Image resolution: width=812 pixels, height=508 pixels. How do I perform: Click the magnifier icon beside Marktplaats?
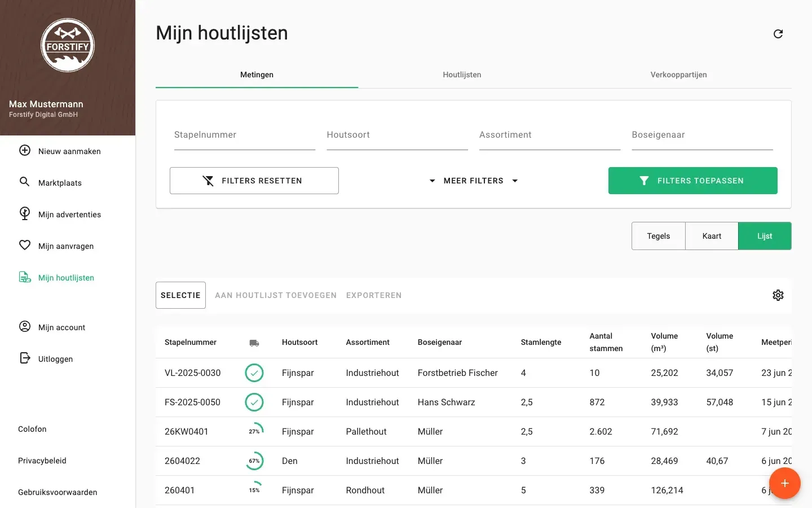point(25,182)
